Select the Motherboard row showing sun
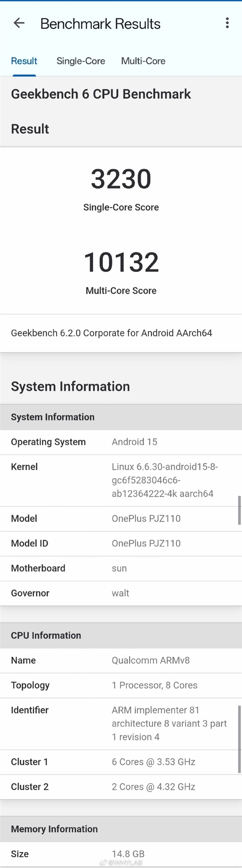Image resolution: width=242 pixels, height=868 pixels. 121,568
